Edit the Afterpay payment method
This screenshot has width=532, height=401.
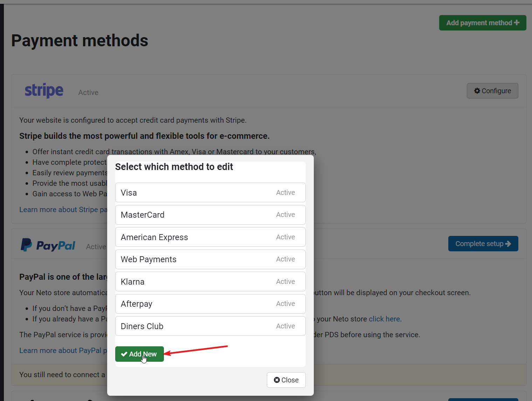point(210,304)
